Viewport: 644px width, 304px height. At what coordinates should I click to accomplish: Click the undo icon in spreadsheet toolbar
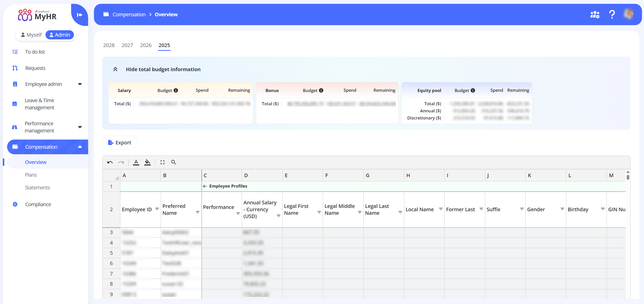click(x=110, y=162)
